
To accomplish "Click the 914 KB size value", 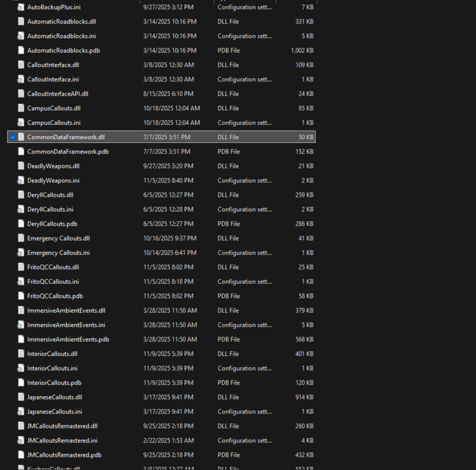I will pos(305,397).
